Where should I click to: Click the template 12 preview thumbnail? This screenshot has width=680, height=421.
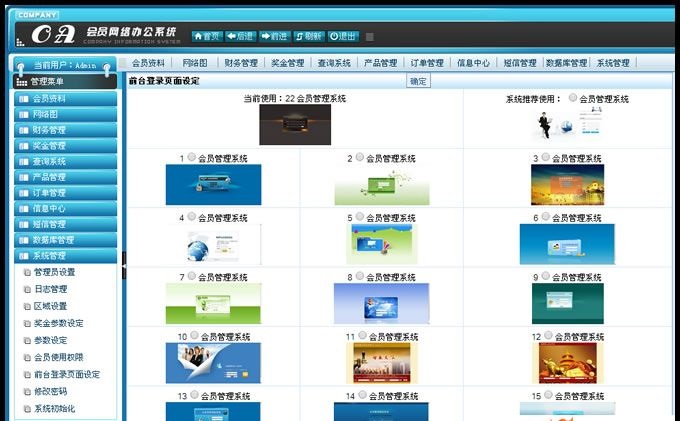568,363
